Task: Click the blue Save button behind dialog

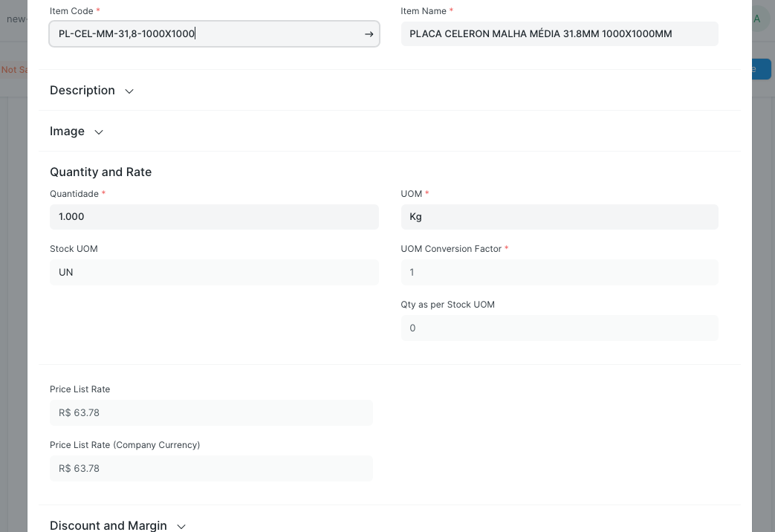Action: tap(762, 69)
